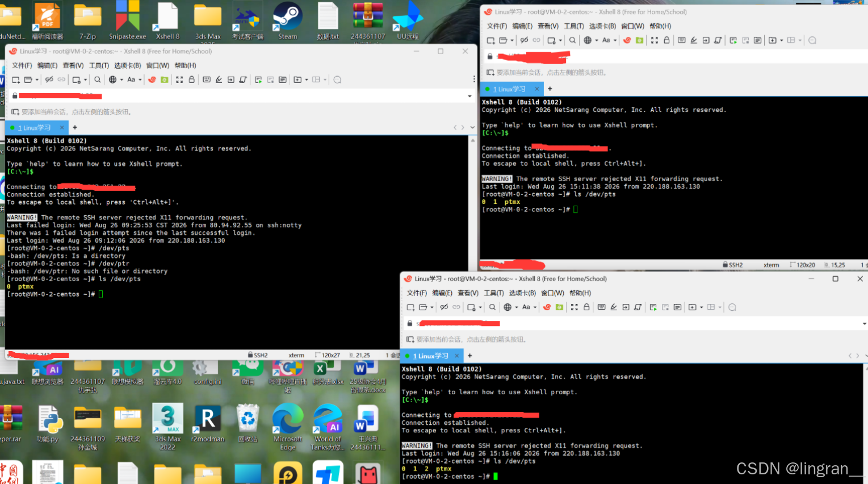Image resolution: width=868 pixels, height=484 pixels.
Task: Click Key Mapping keyboard icon in lower-right Xshell window
Action: [601, 307]
